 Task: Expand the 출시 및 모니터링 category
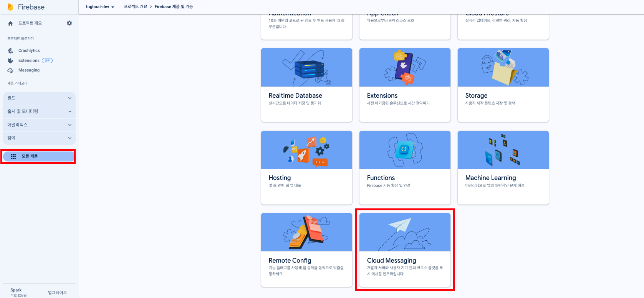[x=39, y=112]
